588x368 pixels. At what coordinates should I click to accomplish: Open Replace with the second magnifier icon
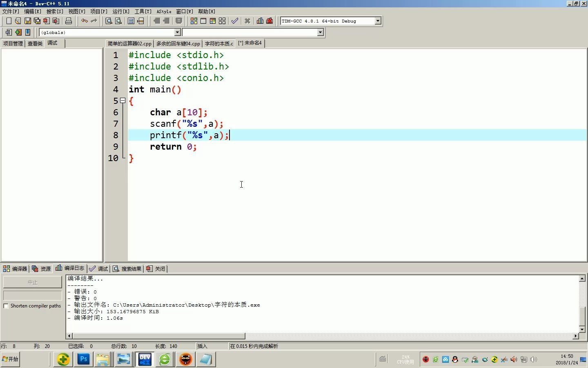pyautogui.click(x=118, y=21)
